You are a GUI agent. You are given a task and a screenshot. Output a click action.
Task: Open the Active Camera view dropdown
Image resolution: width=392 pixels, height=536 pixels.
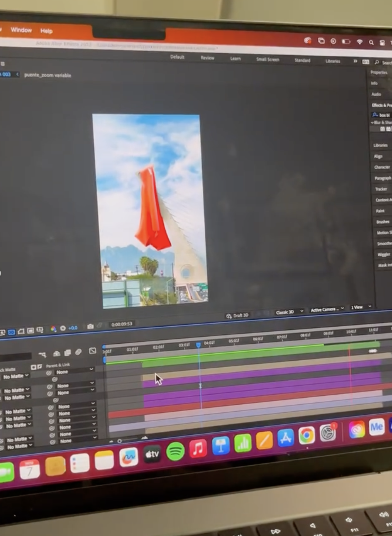[x=327, y=309]
